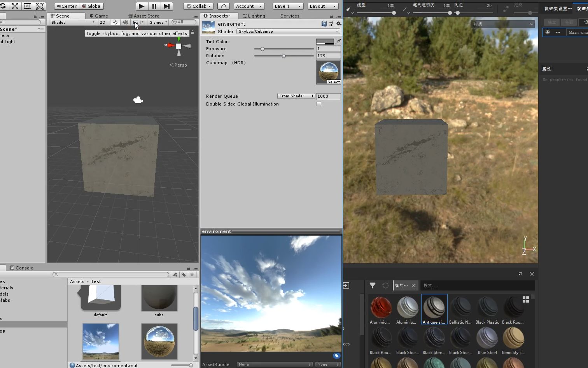The height and width of the screenshot is (368, 588).
Task: Open the cloud services icon button
Action: pos(223,6)
